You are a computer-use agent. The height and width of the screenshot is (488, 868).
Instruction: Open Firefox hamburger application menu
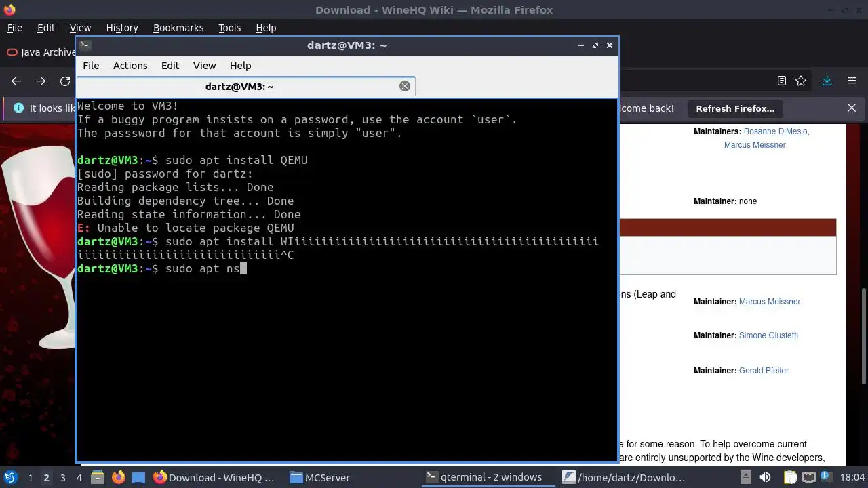(852, 81)
